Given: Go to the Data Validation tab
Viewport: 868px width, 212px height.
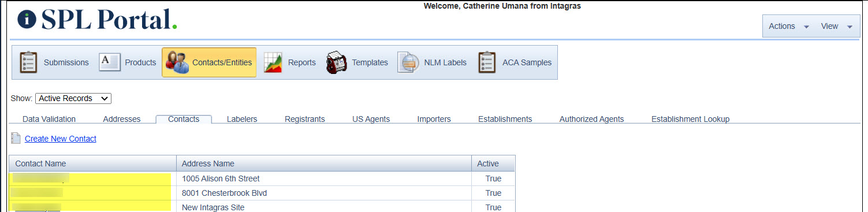Looking at the screenshot, I should 49,119.
